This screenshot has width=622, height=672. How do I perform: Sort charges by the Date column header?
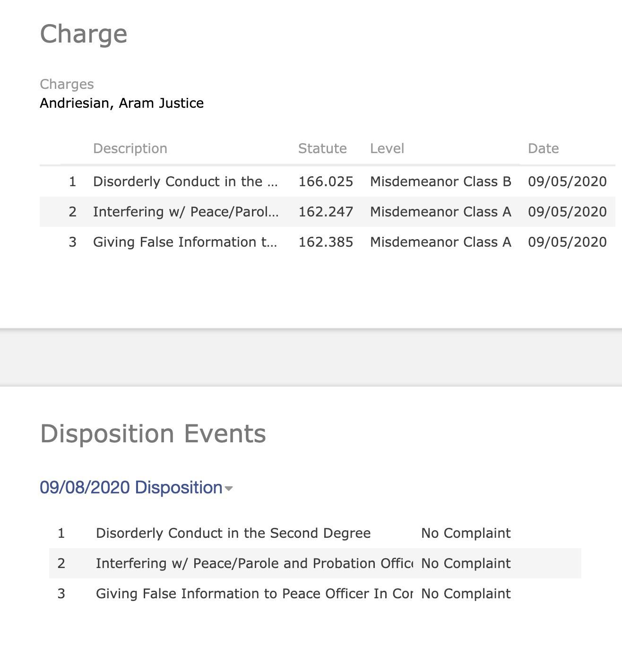[543, 148]
